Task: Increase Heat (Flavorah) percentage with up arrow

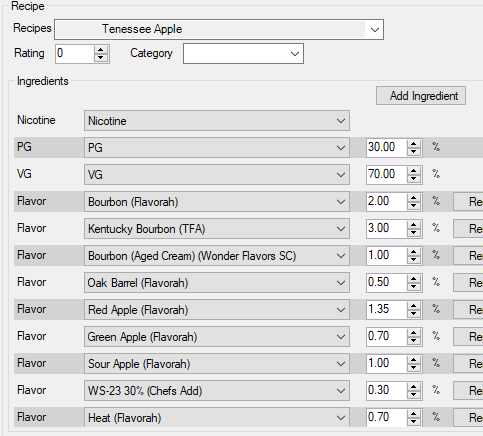Action: (x=414, y=414)
